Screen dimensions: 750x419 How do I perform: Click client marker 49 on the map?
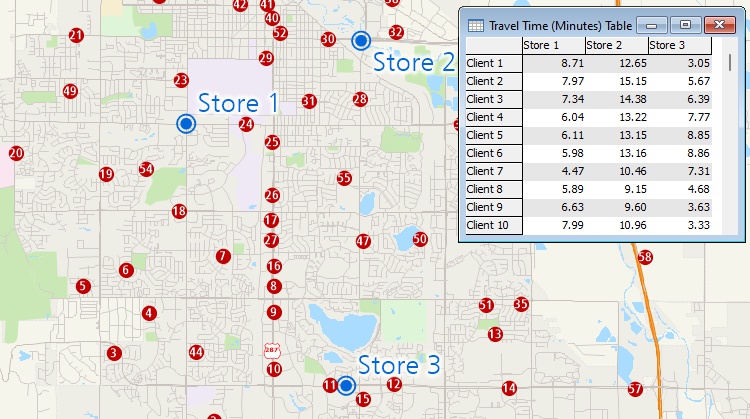(69, 91)
